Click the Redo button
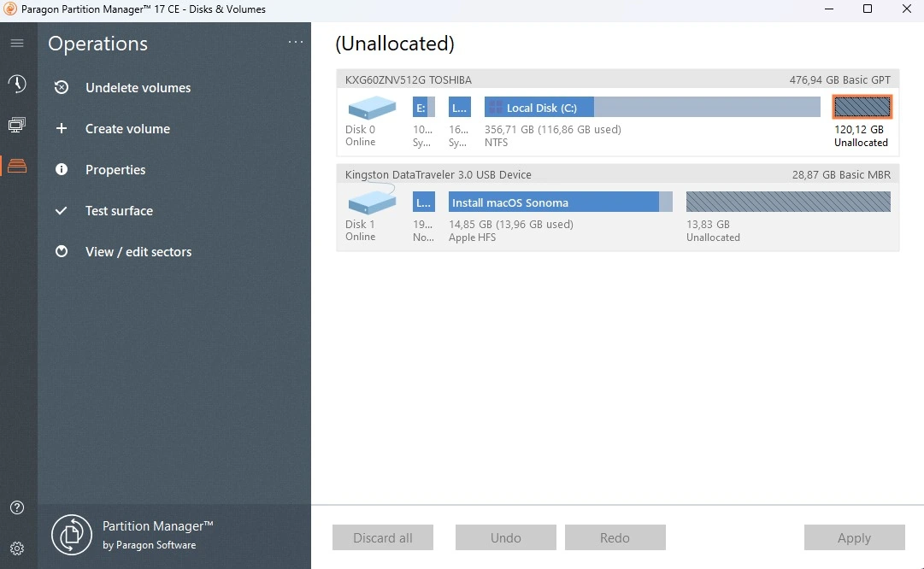 [x=615, y=537]
